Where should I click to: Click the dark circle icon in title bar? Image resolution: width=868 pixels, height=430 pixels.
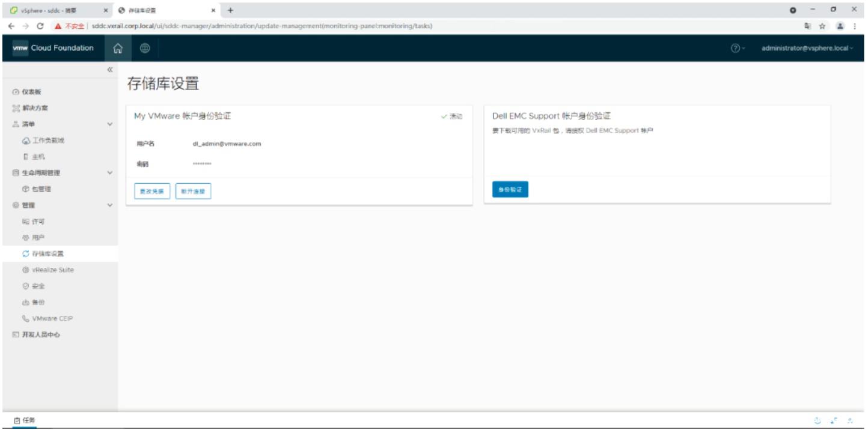[x=793, y=10]
